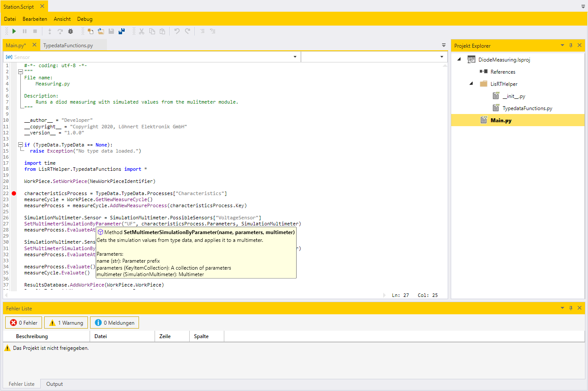Open the Sensor scope dropdown
This screenshot has width=588, height=391.
[295, 57]
